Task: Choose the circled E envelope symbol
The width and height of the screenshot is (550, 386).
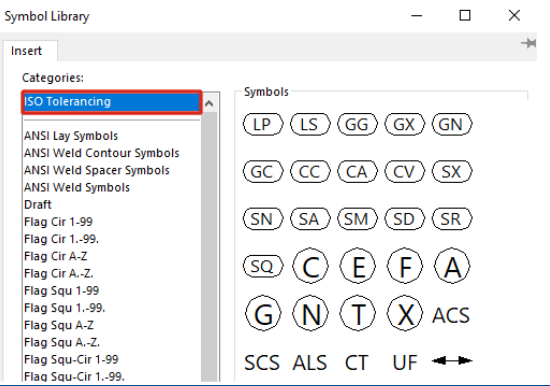Action: tap(357, 266)
